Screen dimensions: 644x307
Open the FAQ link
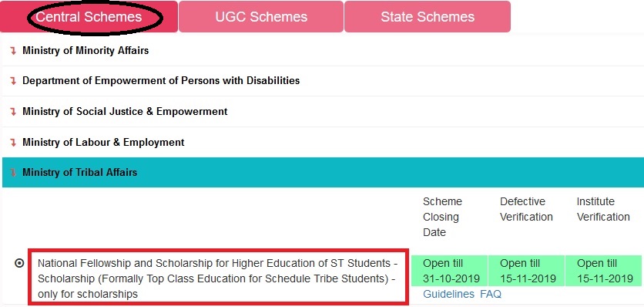(x=491, y=294)
